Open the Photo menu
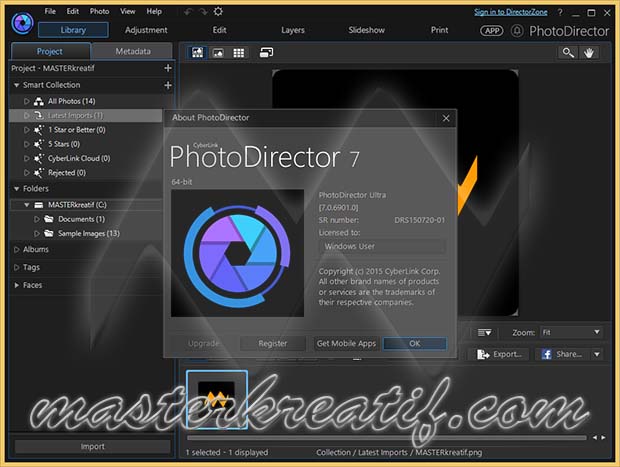The width and height of the screenshot is (620, 467). pyautogui.click(x=99, y=11)
